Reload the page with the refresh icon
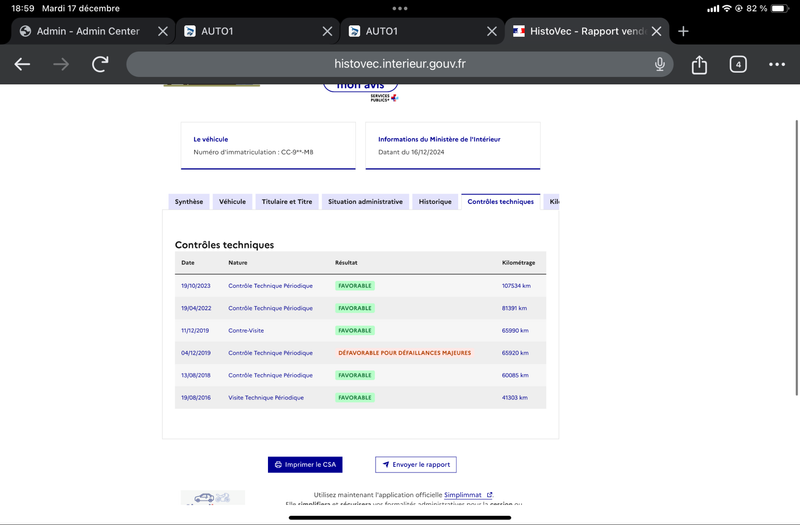 (100, 64)
